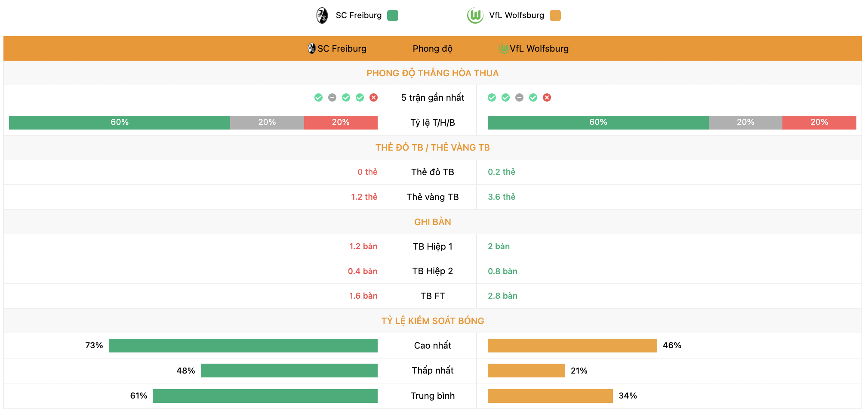Click the 'Phong độ' header label
The height and width of the screenshot is (414, 868).
coord(433,49)
